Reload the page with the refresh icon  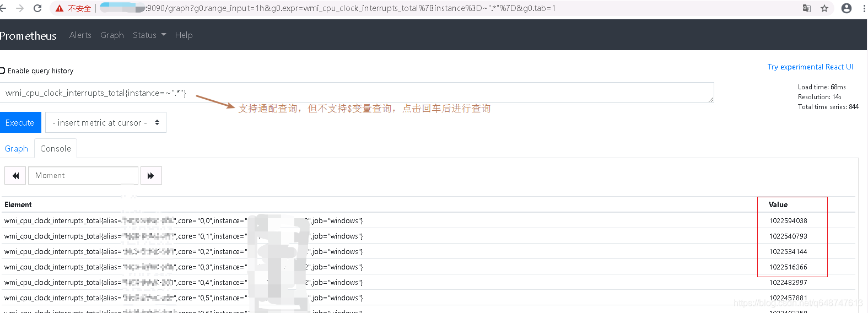(37, 8)
